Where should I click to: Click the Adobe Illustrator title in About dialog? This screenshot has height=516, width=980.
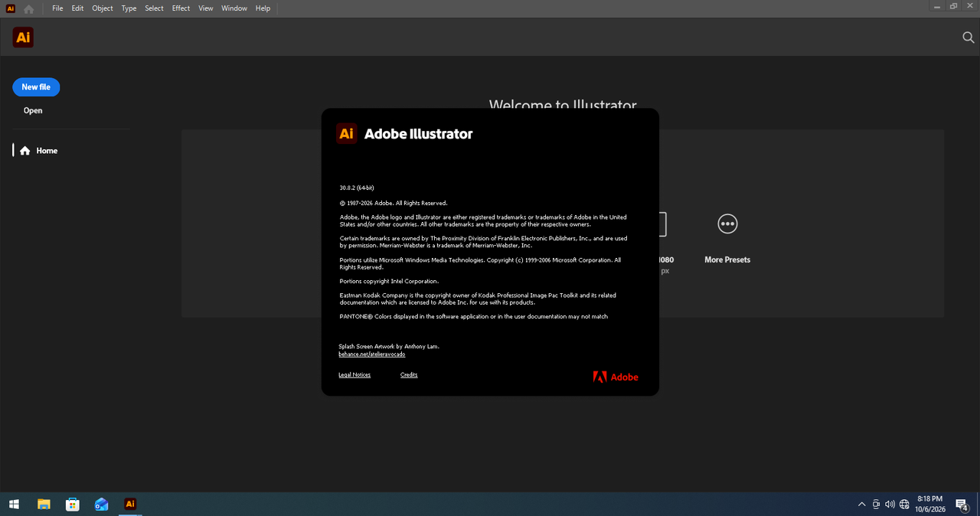[418, 134]
